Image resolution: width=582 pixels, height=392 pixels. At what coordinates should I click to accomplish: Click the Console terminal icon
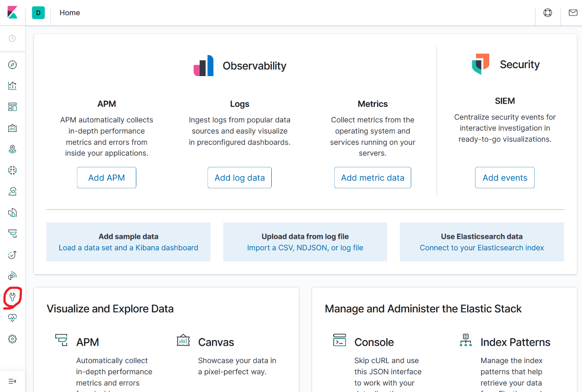click(x=340, y=340)
